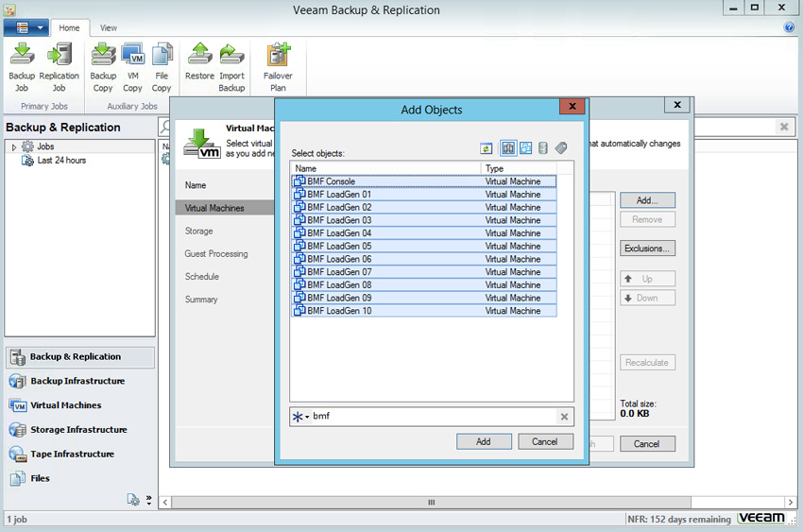
Task: Click the navigation pane options icon
Action: tap(133, 500)
